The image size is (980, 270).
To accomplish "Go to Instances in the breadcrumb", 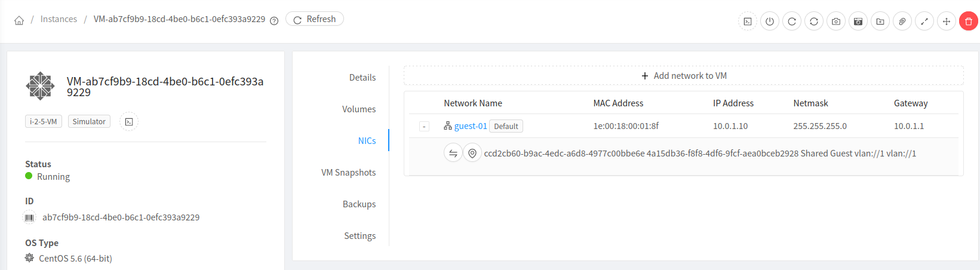I will [x=59, y=19].
